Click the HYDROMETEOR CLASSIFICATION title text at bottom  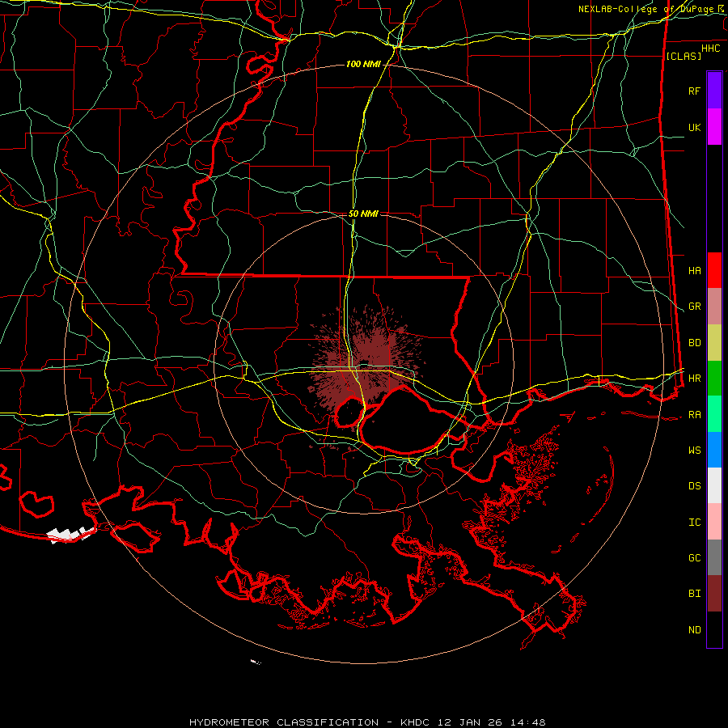284,722
